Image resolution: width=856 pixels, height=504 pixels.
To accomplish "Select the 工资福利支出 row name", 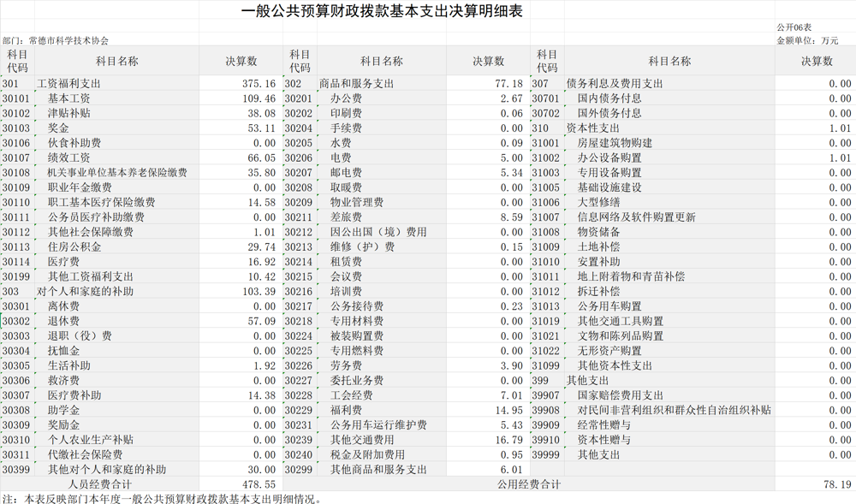I will click(68, 84).
